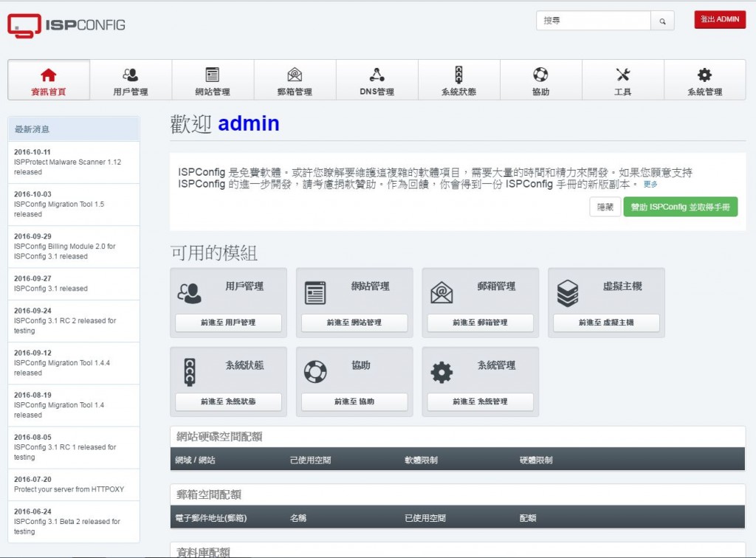This screenshot has height=558, width=756.
Task: Click the lifebuoy icon in 協助 card
Action: coord(315,372)
